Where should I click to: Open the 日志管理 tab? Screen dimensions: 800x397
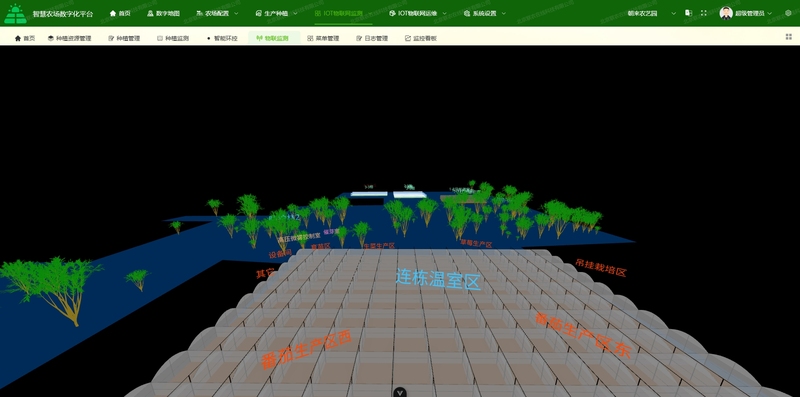pyautogui.click(x=372, y=38)
